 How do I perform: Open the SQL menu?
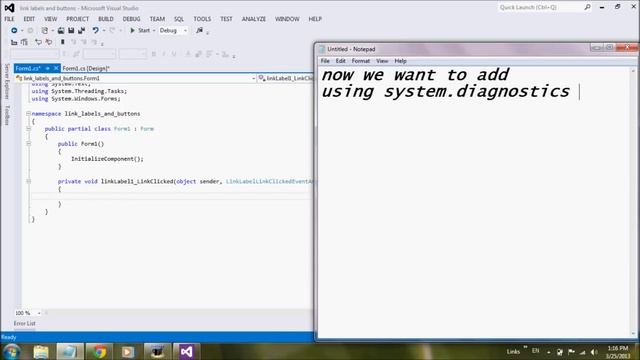coord(179,19)
